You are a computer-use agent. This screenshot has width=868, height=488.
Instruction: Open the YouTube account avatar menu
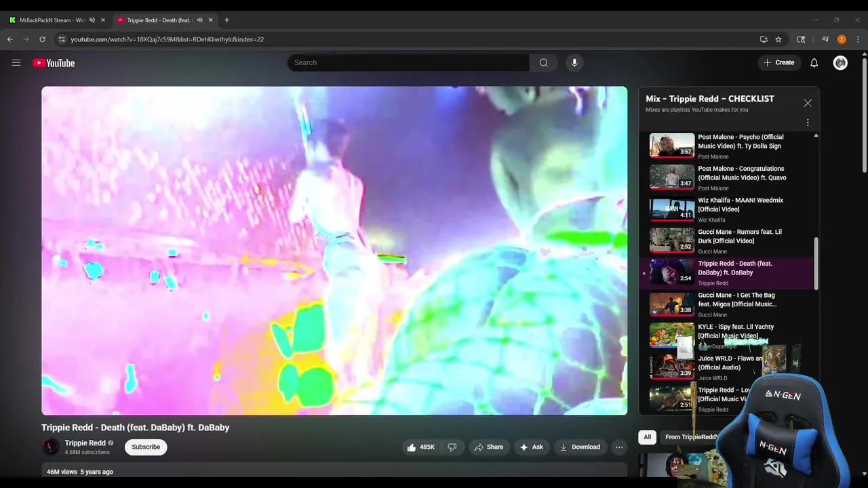point(840,63)
